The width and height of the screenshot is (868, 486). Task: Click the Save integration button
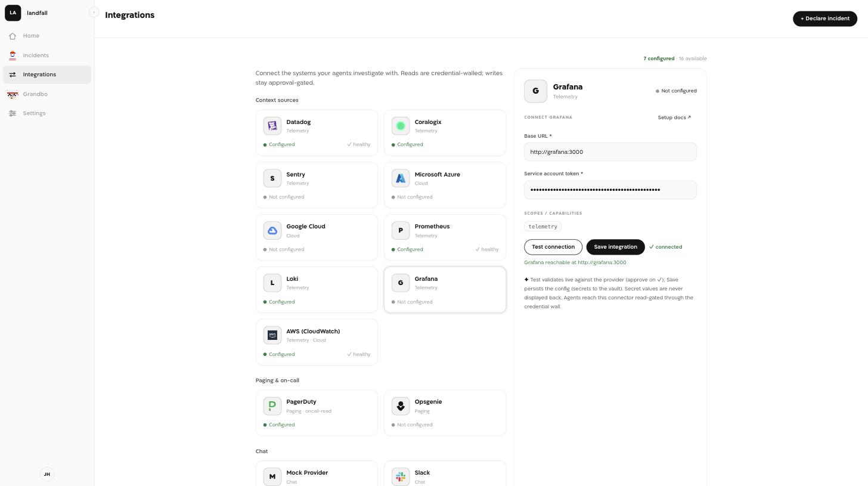615,247
